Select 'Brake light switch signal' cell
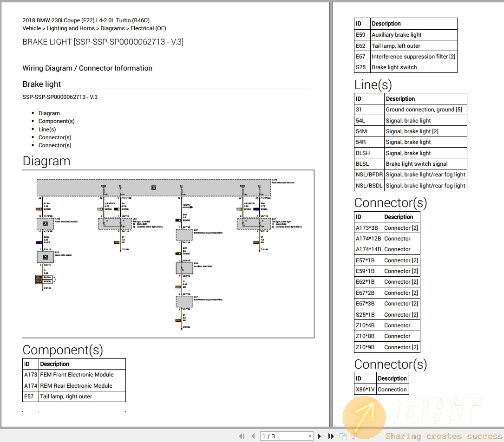This screenshot has height=442, width=504. [425, 164]
